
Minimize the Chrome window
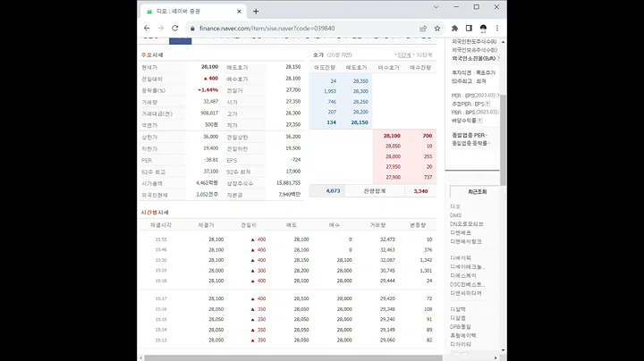tap(456, 7)
